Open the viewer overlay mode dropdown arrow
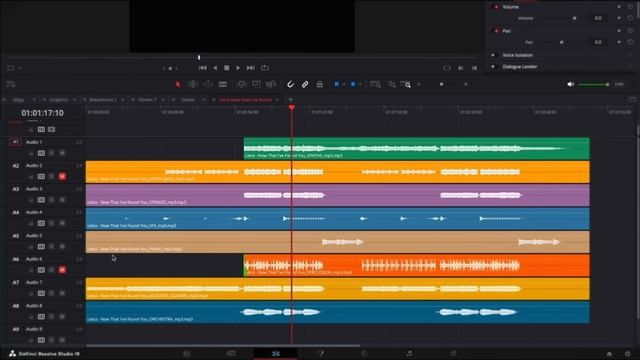 pos(20,68)
